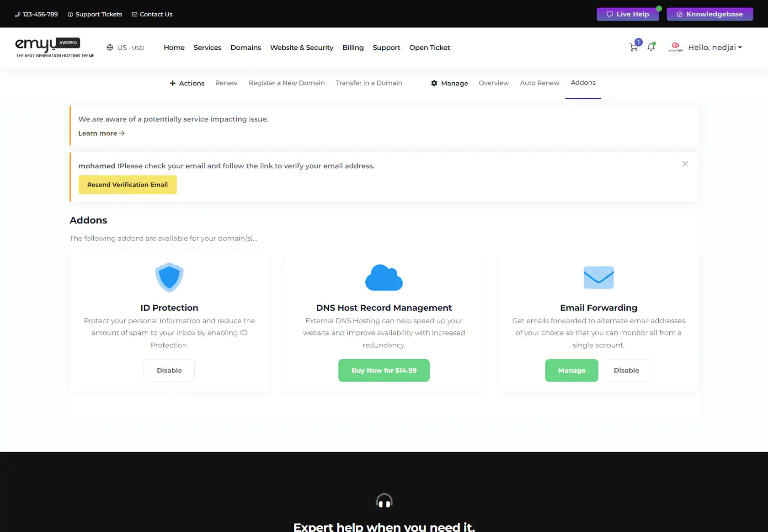768x532 pixels.
Task: Go to the Home menu
Action: click(174, 48)
